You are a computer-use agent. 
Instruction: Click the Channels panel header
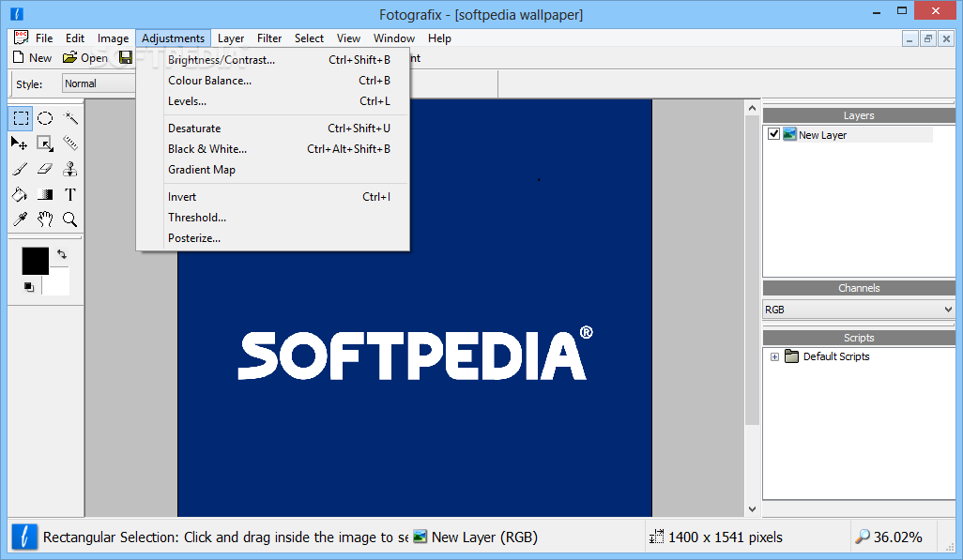pyautogui.click(x=859, y=288)
